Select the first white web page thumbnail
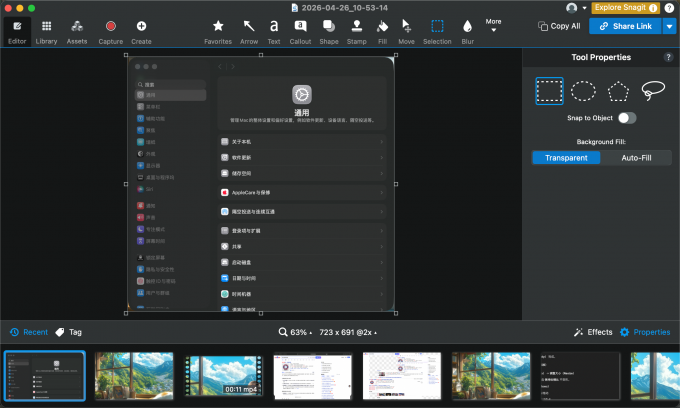The image size is (680, 408). (x=313, y=376)
